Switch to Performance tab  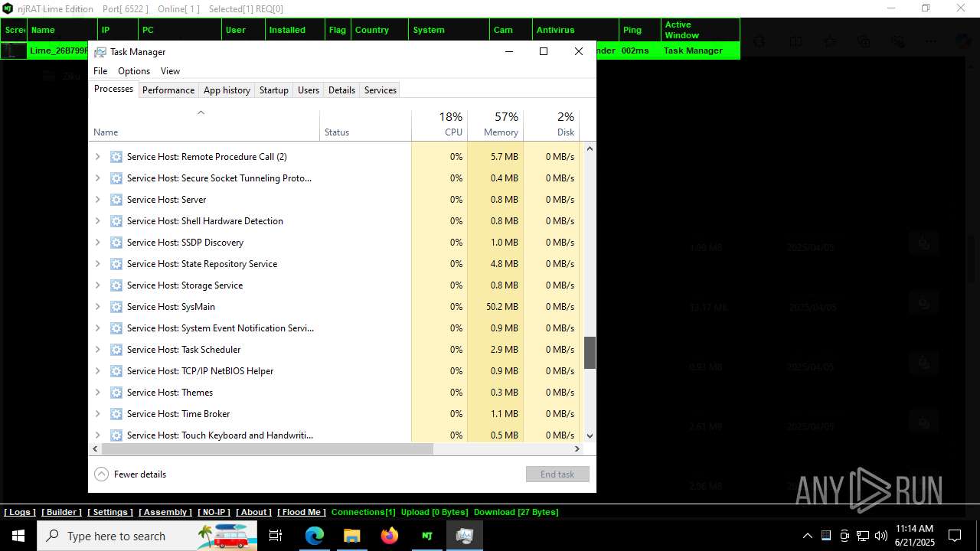click(168, 90)
